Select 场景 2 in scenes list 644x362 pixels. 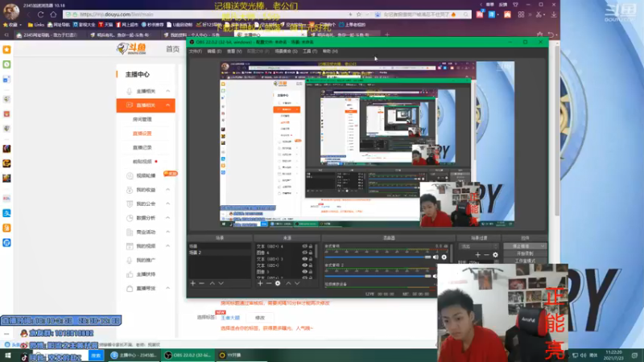click(x=219, y=253)
